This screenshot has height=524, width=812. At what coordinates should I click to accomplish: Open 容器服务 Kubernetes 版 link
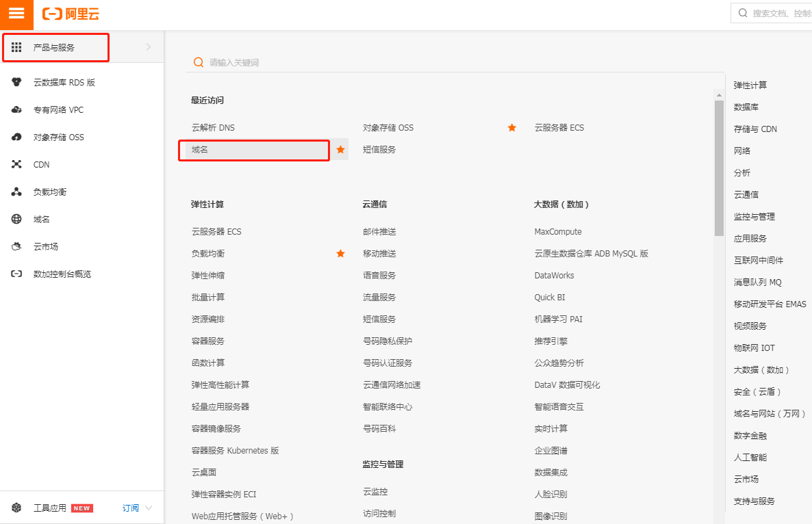pos(235,450)
